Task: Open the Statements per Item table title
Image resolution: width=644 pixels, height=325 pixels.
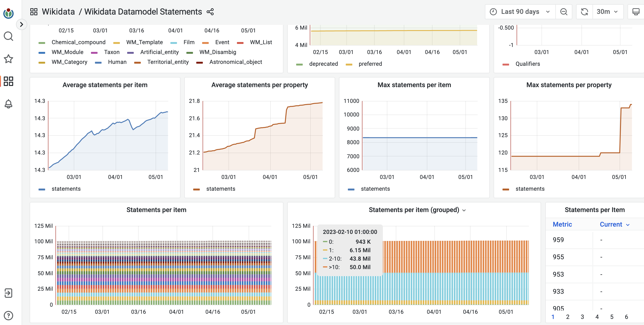Action: (x=594, y=210)
